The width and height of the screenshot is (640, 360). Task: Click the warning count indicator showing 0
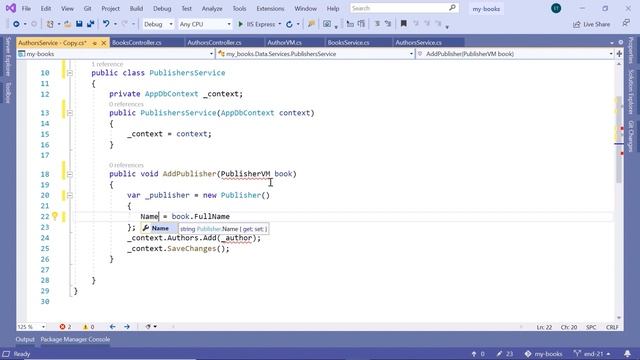[x=89, y=327]
